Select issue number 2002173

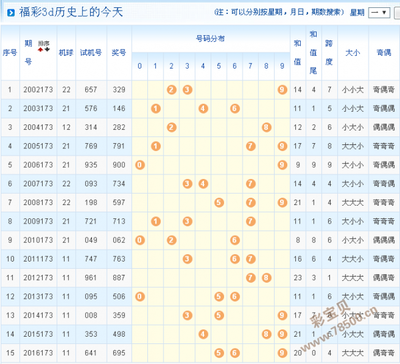38,90
